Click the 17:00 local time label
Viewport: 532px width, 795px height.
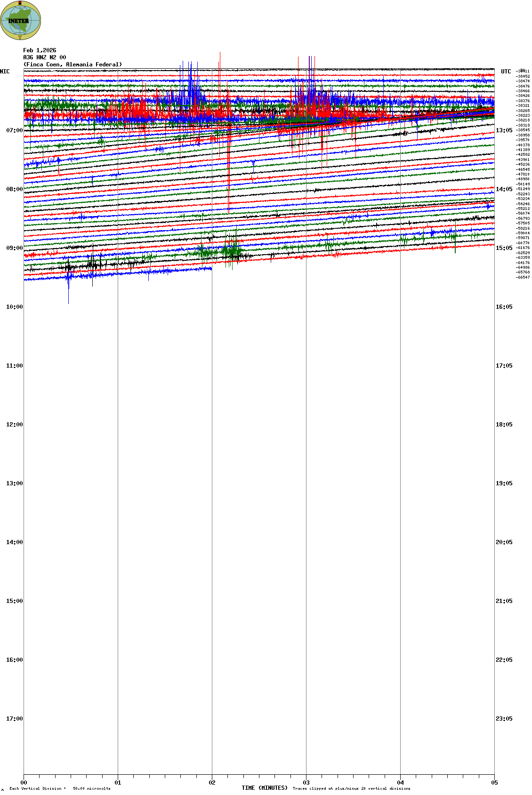(x=14, y=719)
